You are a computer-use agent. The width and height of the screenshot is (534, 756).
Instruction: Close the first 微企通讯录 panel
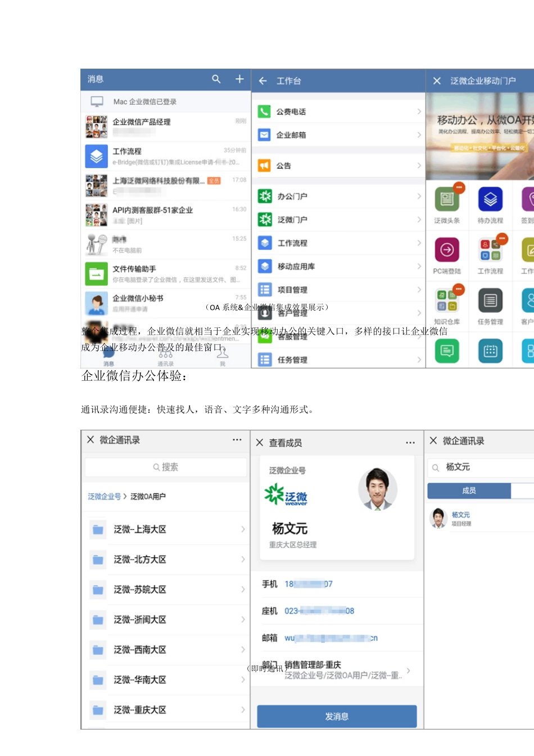click(x=90, y=440)
